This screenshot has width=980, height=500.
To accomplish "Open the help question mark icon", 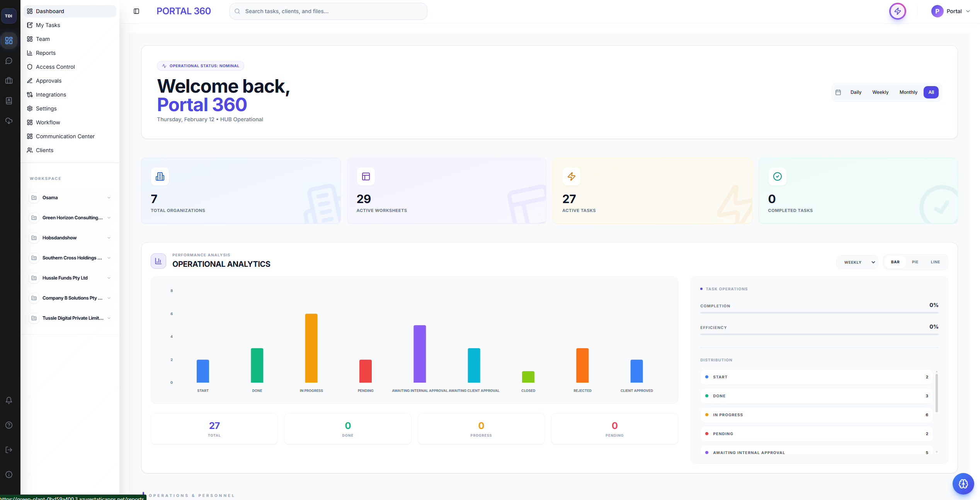I will [x=9, y=425].
